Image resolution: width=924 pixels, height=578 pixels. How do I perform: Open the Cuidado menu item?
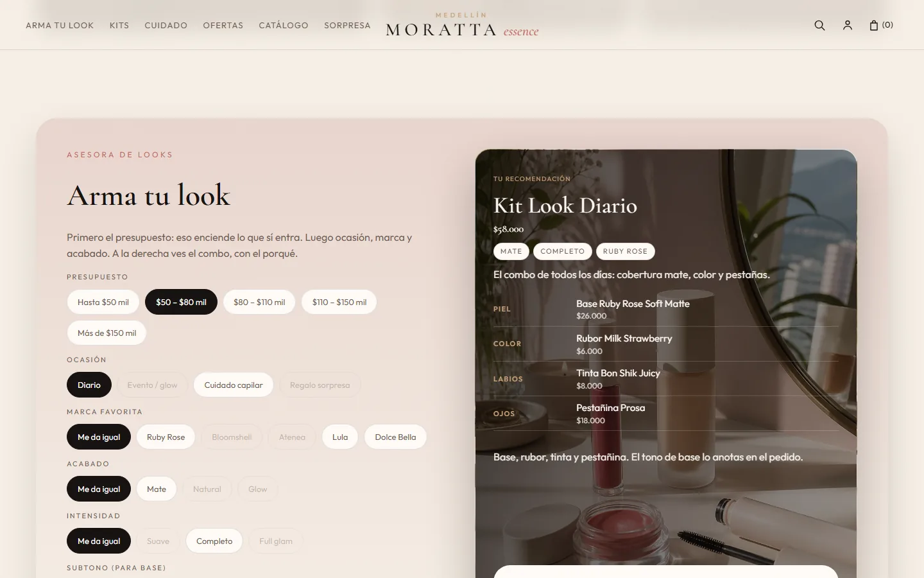tap(166, 26)
